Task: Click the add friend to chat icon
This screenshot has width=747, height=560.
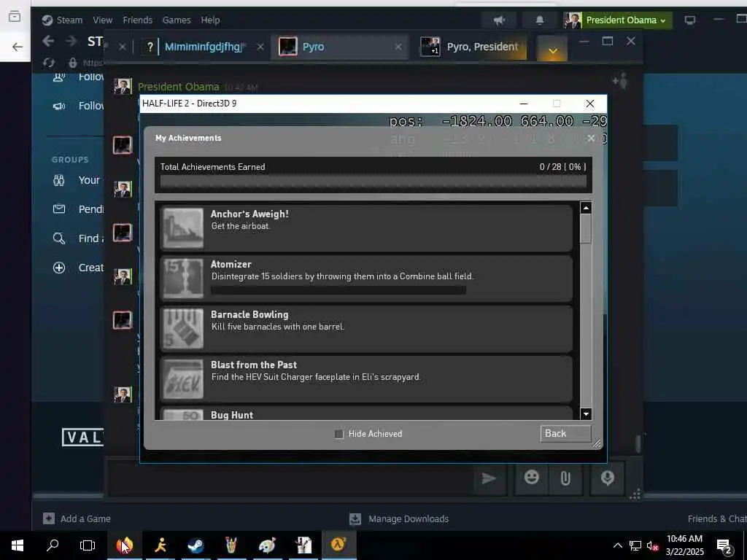Action: [620, 81]
